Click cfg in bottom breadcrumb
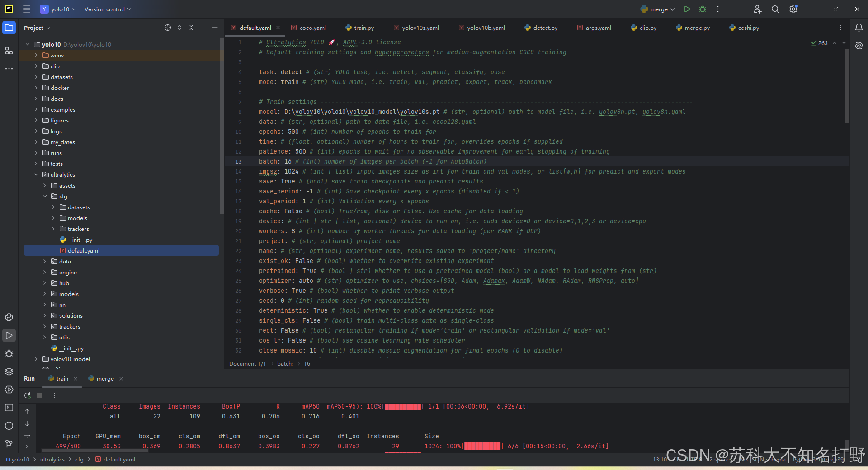Screen dimensions: 868x470 [x=80, y=459]
